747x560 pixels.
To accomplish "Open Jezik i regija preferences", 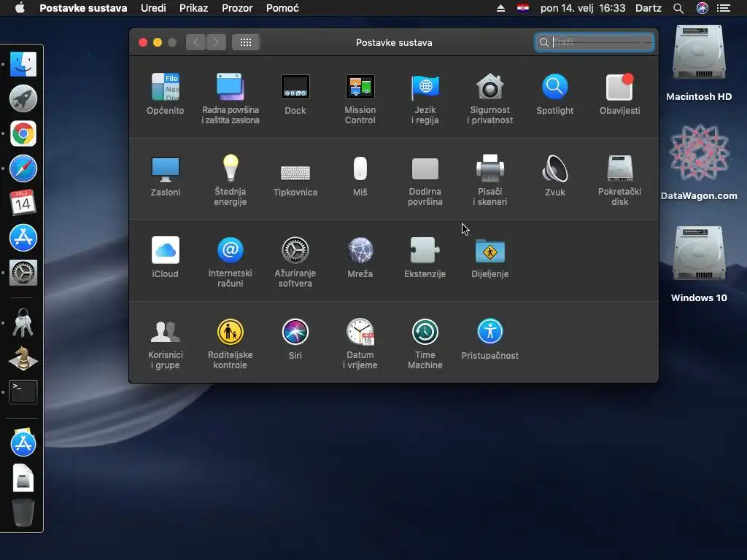I will tap(425, 99).
